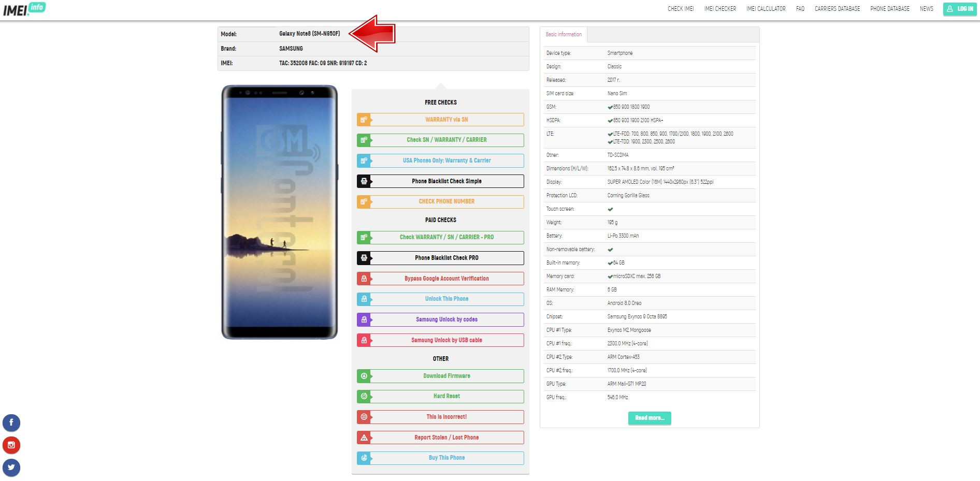Click the brand value SAMSUNG

pyautogui.click(x=291, y=49)
